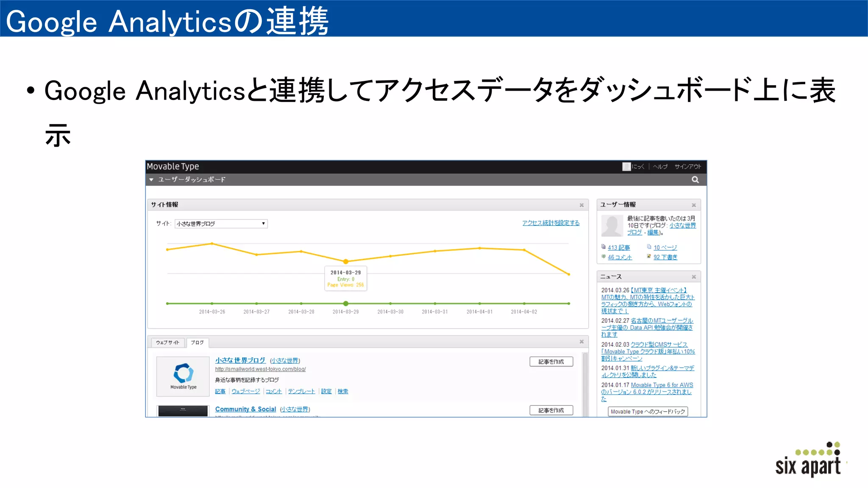Close the ニュース widget
Viewport: 868px width, 488px height.
point(694,277)
